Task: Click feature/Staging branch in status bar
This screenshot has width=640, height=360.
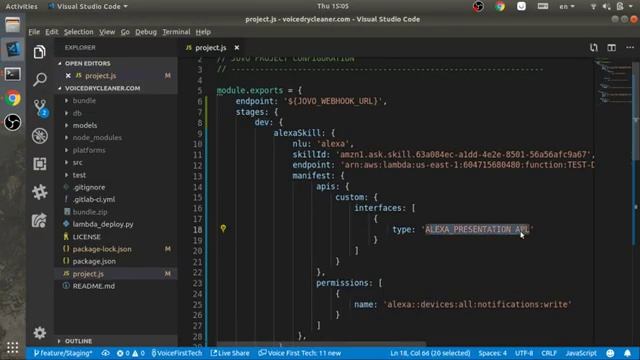Action: [63, 353]
